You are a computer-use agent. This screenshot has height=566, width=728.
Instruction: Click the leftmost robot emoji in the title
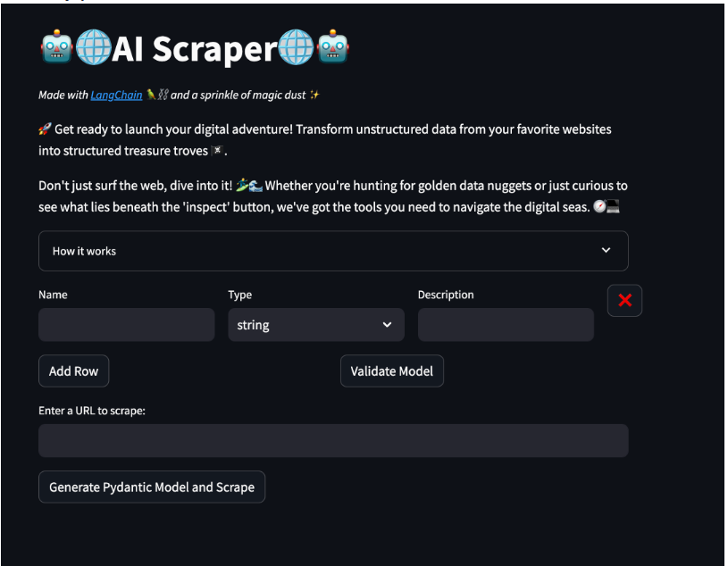pos(56,46)
